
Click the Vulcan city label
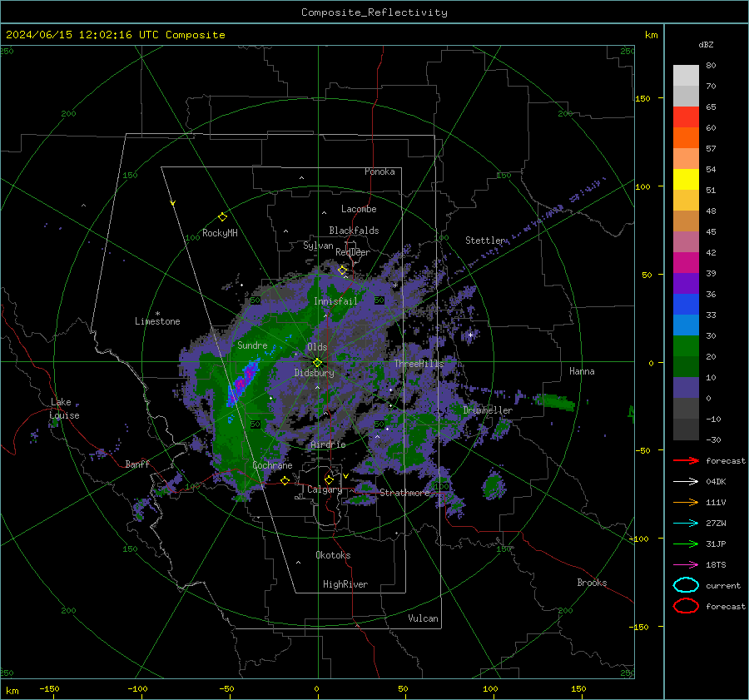pos(424,618)
